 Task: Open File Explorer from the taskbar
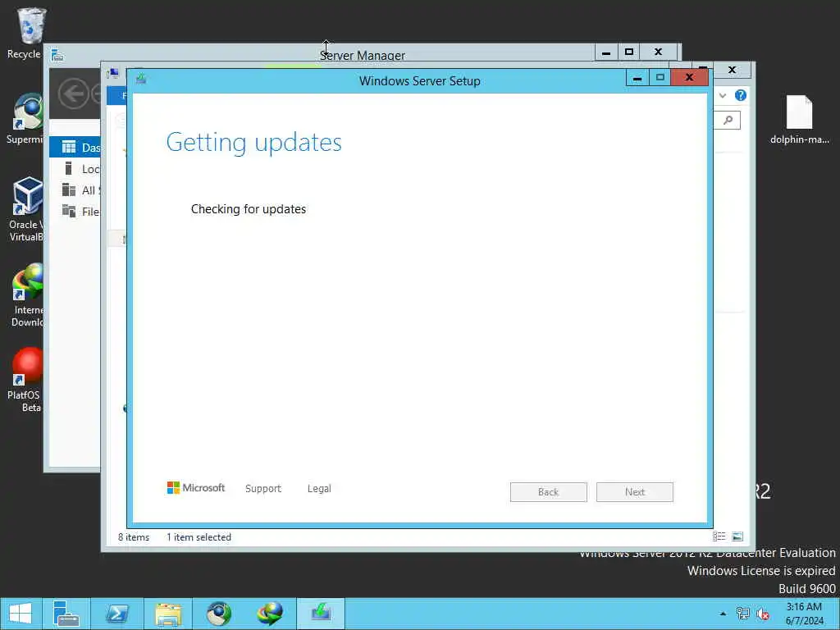tap(167, 614)
